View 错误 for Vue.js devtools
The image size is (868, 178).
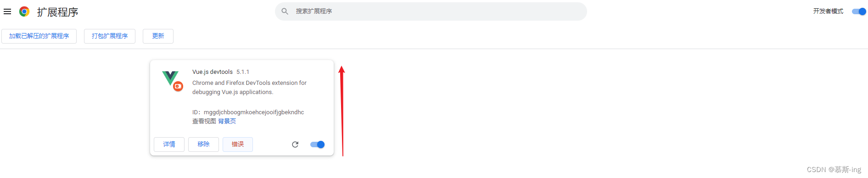coord(238,145)
